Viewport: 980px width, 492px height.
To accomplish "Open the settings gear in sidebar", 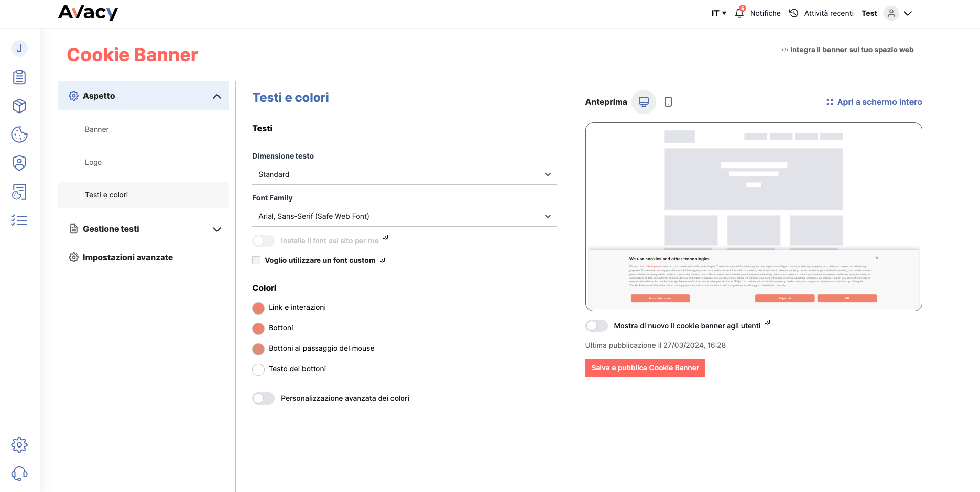I will 19,445.
